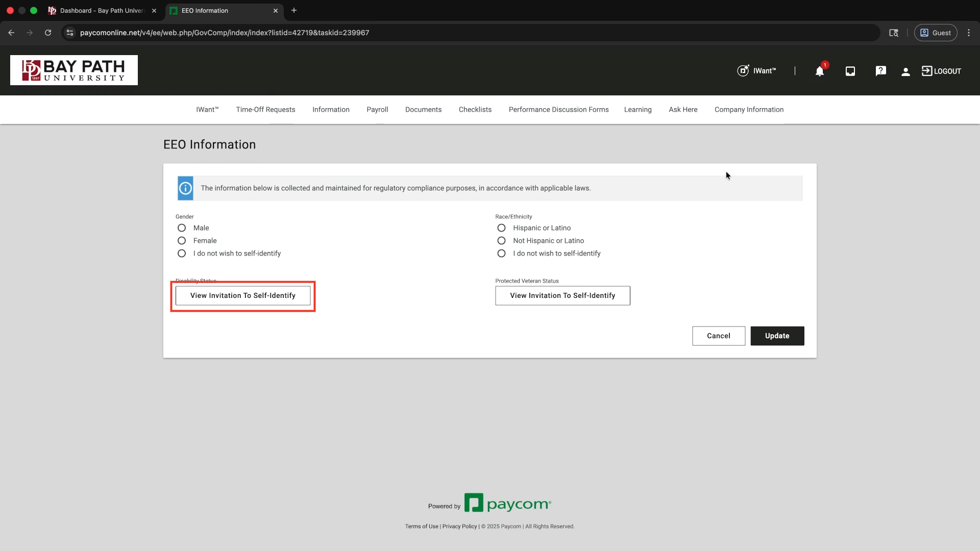
Task: Open the Time-Off Requests menu
Action: click(265, 110)
